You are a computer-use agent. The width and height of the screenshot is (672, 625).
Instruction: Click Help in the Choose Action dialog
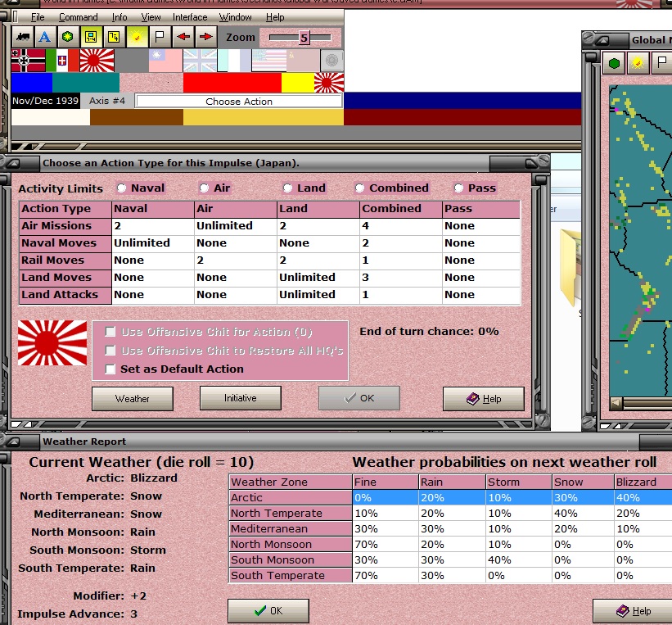[484, 399]
